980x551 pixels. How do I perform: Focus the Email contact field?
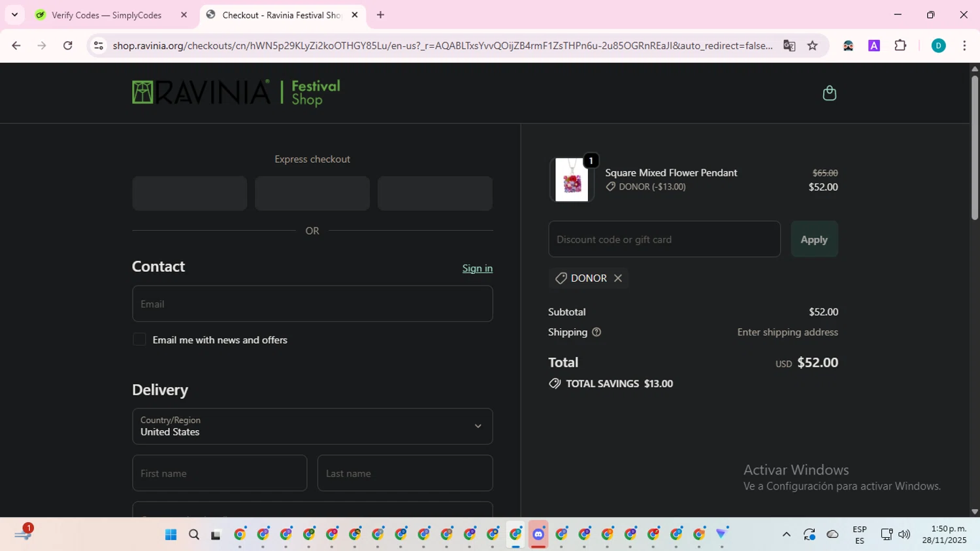coord(312,304)
